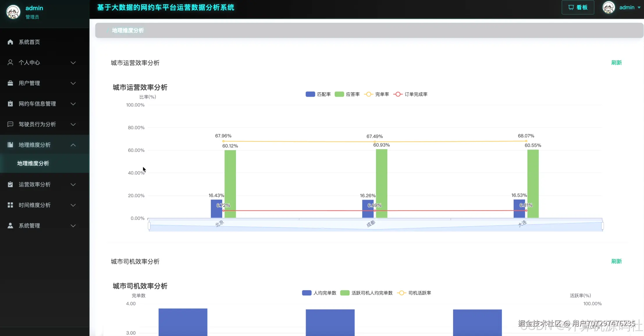Click the clipboard icon beside 运营效率分析
This screenshot has height=336, width=644.
10,184
